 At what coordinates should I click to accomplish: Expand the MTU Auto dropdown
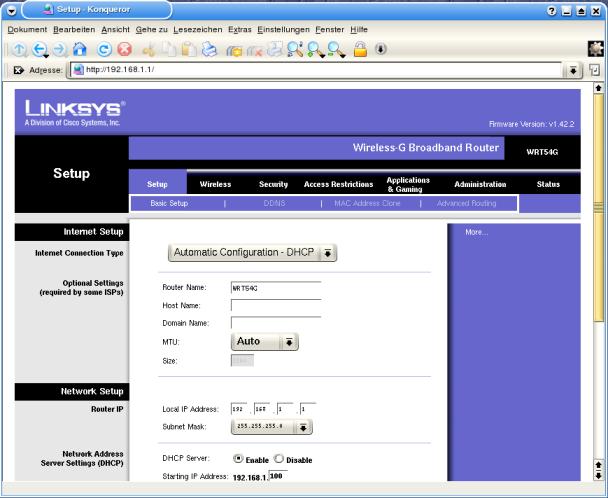265,341
